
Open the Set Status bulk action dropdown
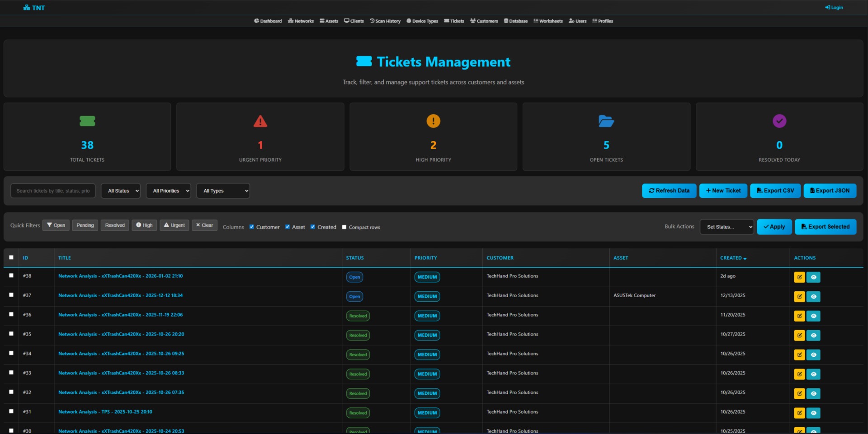coord(726,227)
